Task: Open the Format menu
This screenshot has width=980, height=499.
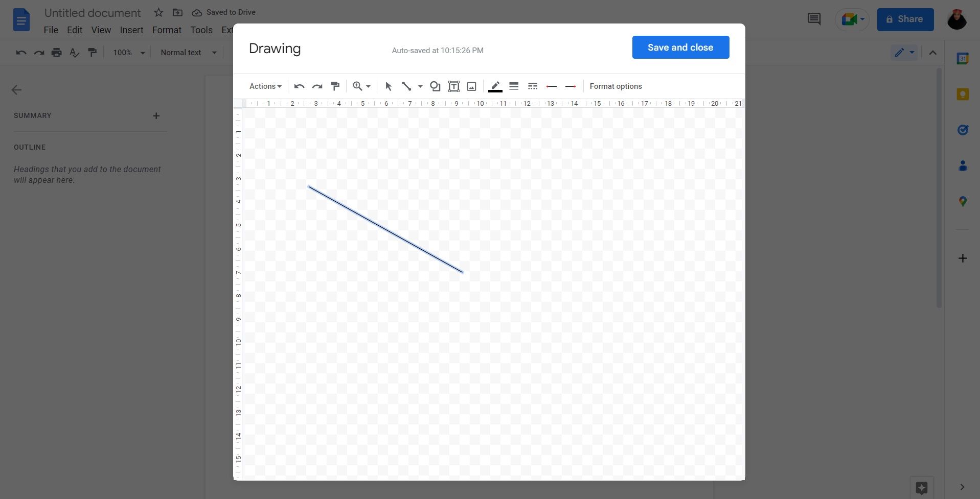Action: tap(166, 30)
